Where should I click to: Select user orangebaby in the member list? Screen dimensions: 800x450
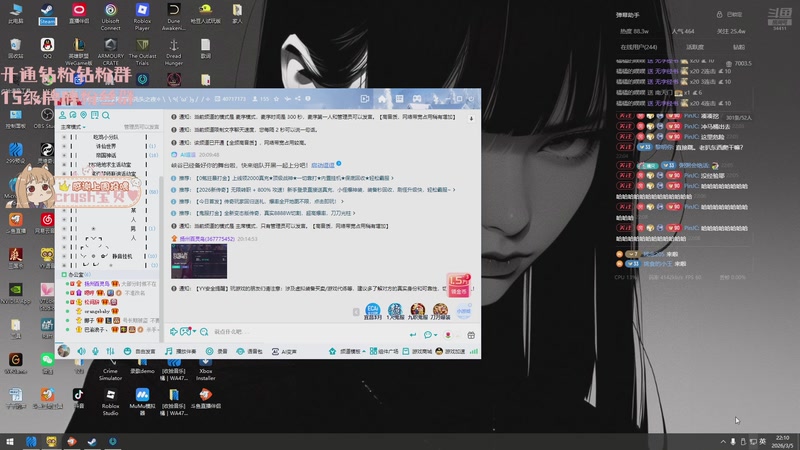point(97,311)
